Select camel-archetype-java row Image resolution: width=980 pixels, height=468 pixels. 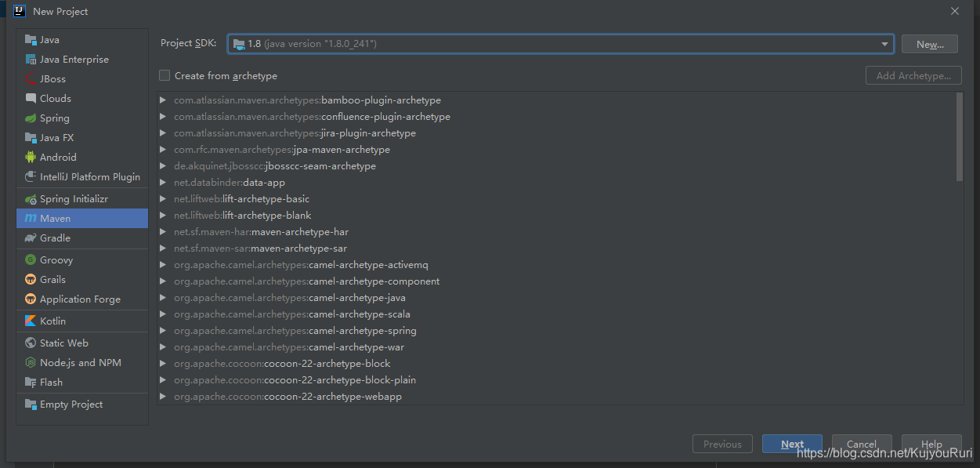(556, 298)
